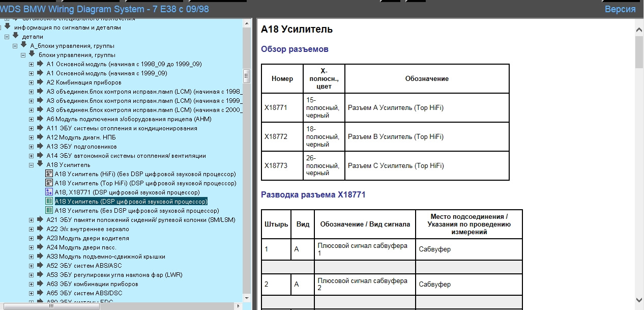Click tree panel vertical scrollbar thumb
This screenshot has height=310, width=644.
pyautogui.click(x=247, y=76)
